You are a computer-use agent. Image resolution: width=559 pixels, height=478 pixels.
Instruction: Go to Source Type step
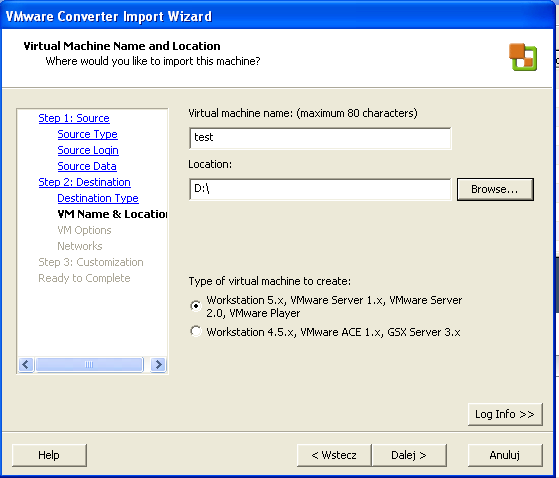87,134
